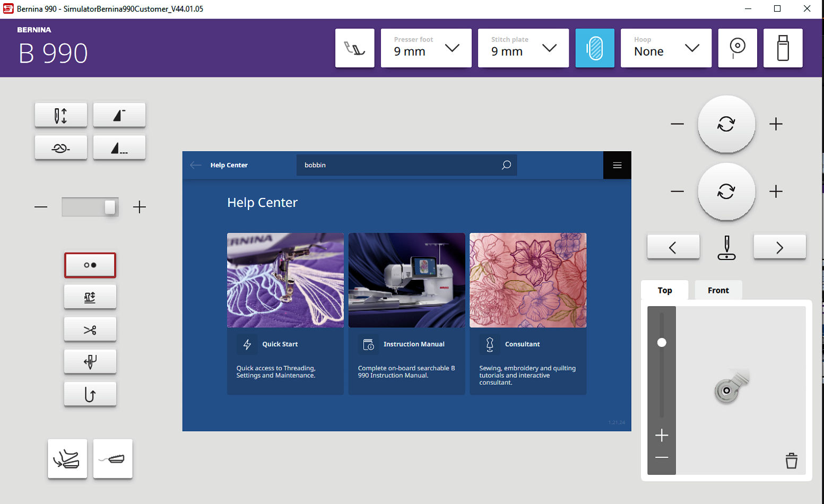Open the Presser foot 9 mm dropdown
This screenshot has height=504, width=824.
point(426,48)
